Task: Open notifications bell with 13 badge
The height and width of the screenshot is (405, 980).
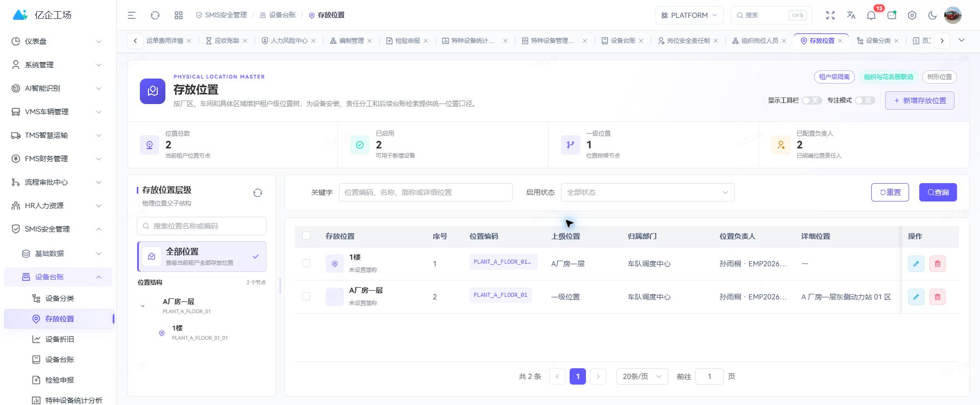Action: point(871,15)
